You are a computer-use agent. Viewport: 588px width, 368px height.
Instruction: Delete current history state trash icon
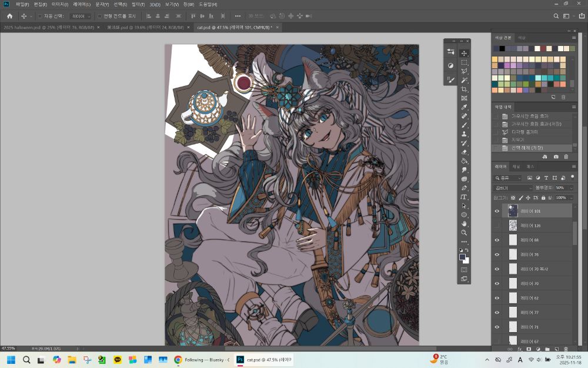pos(566,157)
